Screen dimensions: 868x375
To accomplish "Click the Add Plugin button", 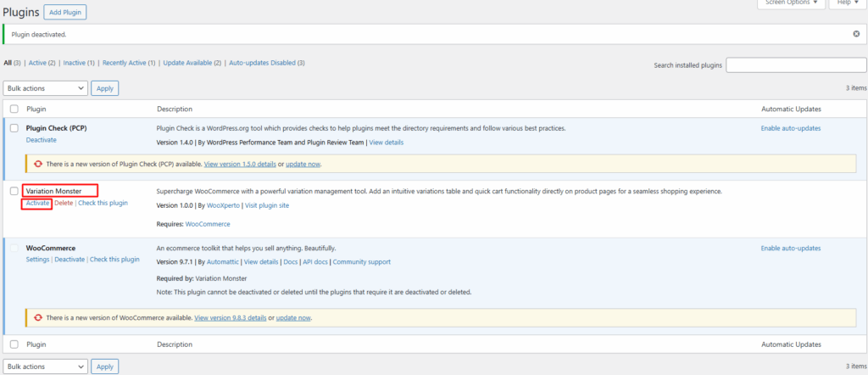I will tap(65, 12).
